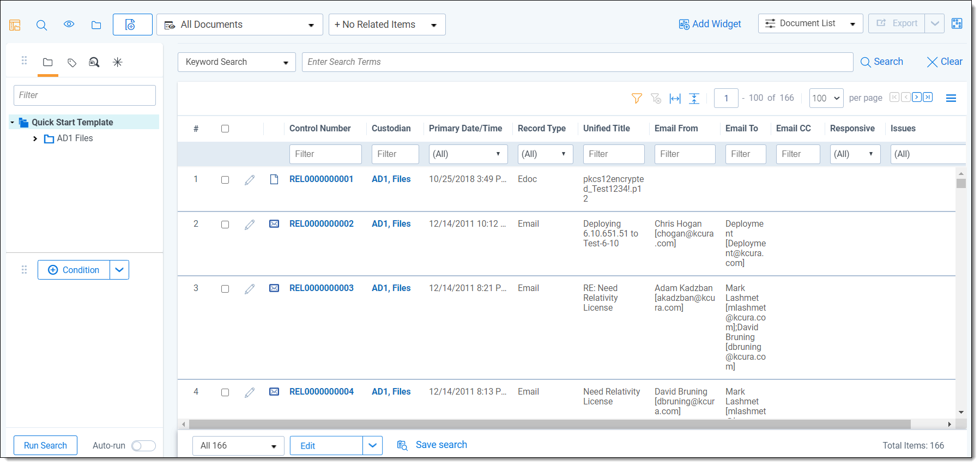Check the box for document row 1
This screenshot has width=980, height=466.
click(x=225, y=180)
